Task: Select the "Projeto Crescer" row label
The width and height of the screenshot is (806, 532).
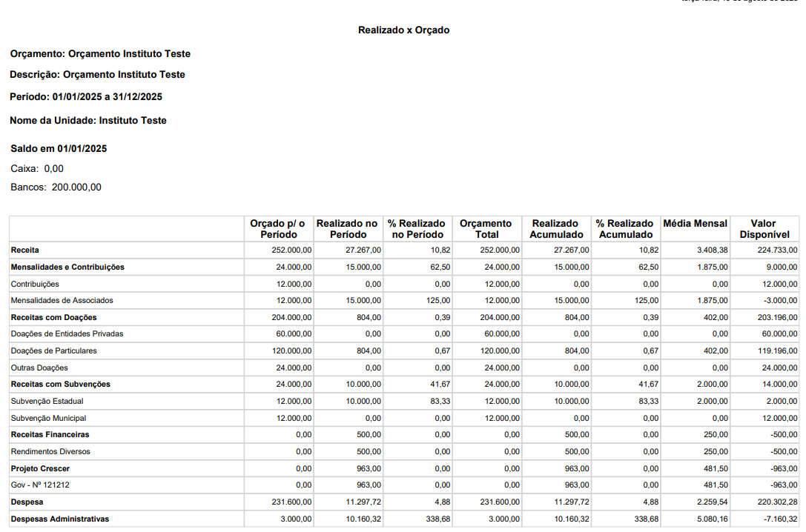Action: point(40,468)
